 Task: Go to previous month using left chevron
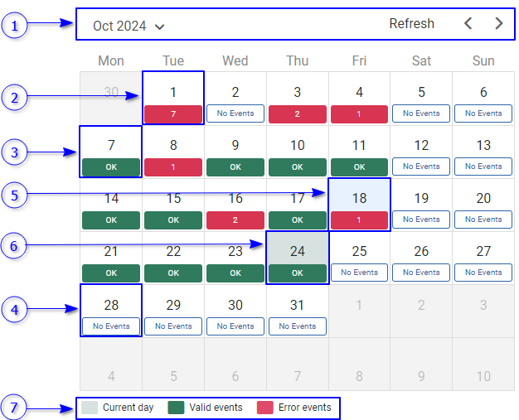point(468,24)
